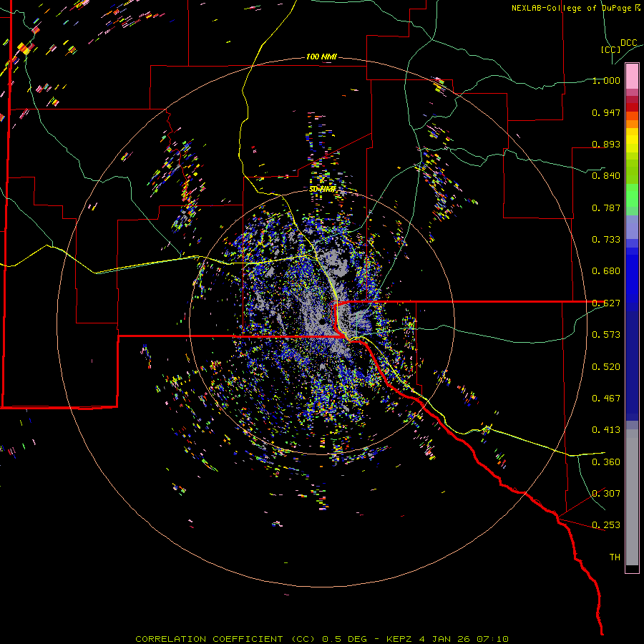The height and width of the screenshot is (644, 644).
Task: Click the 0.787 legend value
Action: tap(606, 208)
